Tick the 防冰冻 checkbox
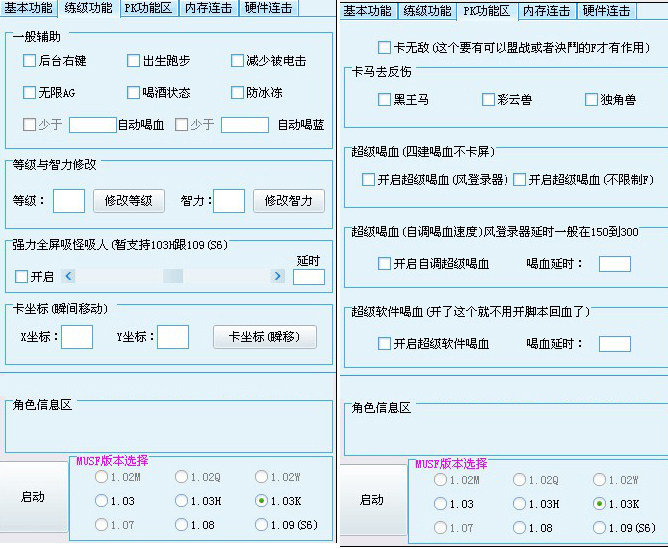Viewport: 668px width, 549px height. click(237, 92)
